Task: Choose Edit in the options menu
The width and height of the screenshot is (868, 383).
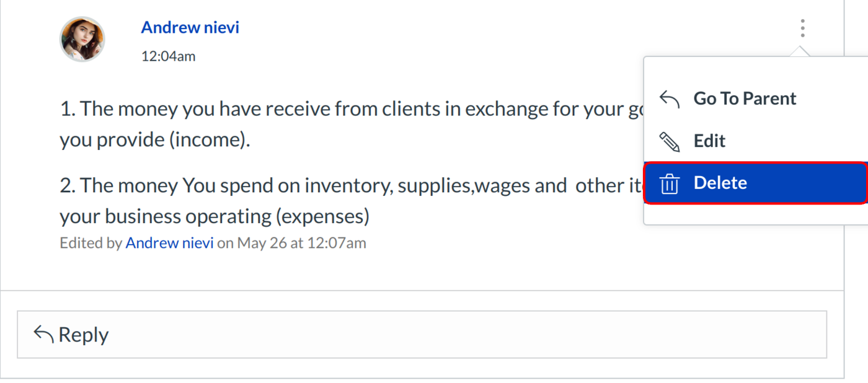Action: tap(710, 141)
